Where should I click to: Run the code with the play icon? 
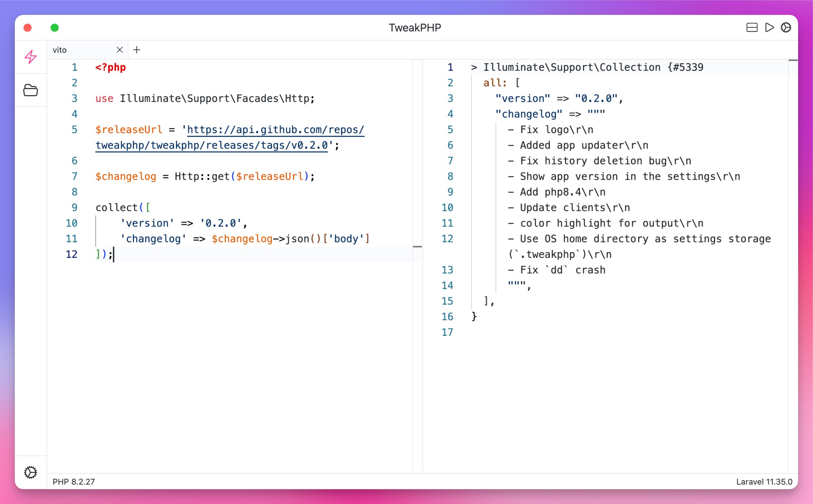click(769, 27)
